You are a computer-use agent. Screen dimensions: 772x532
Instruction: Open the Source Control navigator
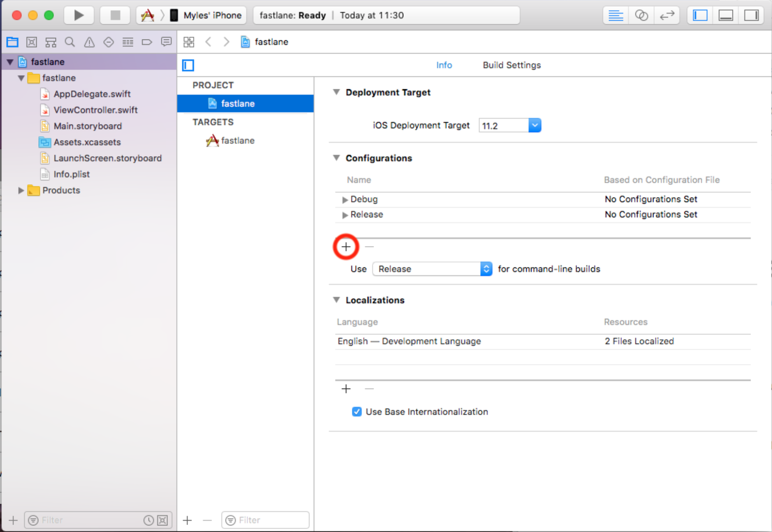point(32,42)
